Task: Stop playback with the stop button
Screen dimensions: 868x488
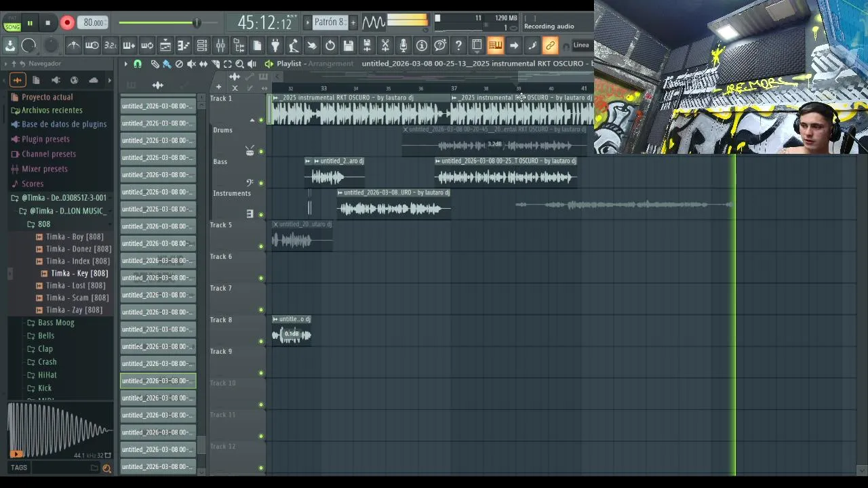Action: pyautogui.click(x=47, y=23)
